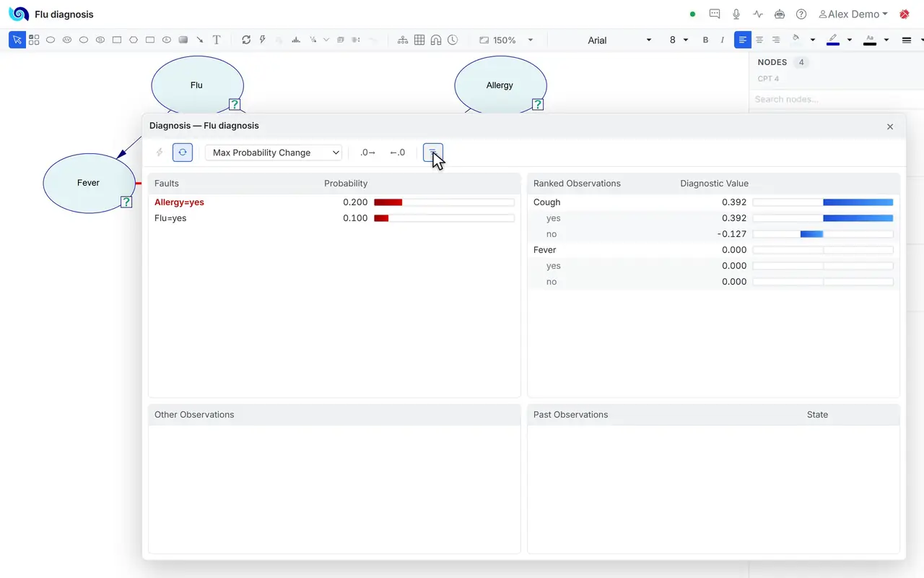Click the grid table toolbar icon

pyautogui.click(x=419, y=40)
